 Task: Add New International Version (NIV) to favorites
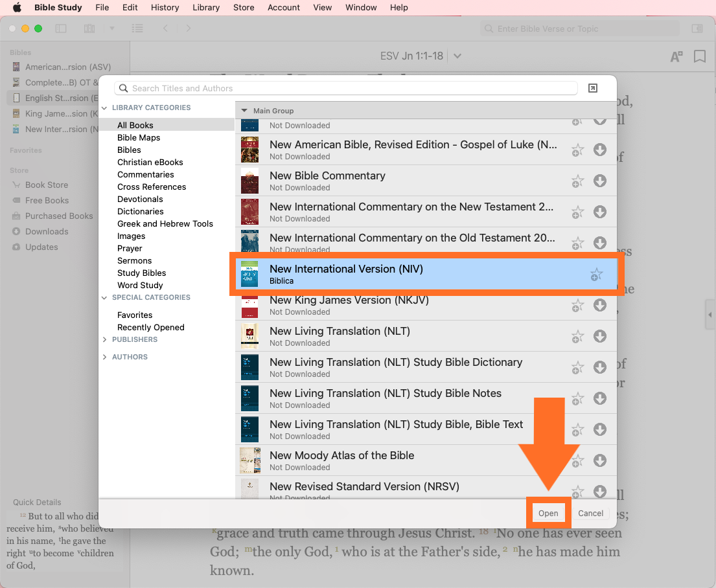click(596, 275)
